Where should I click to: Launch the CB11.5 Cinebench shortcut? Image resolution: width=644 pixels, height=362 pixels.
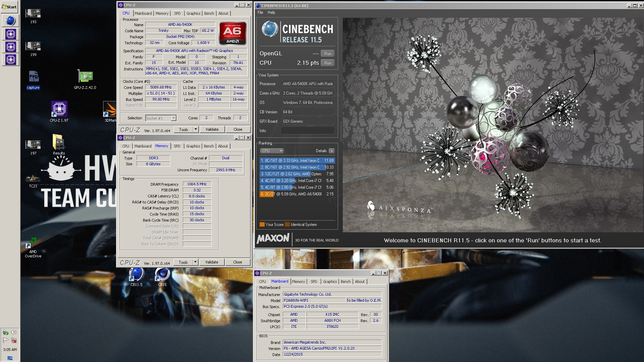point(137,277)
